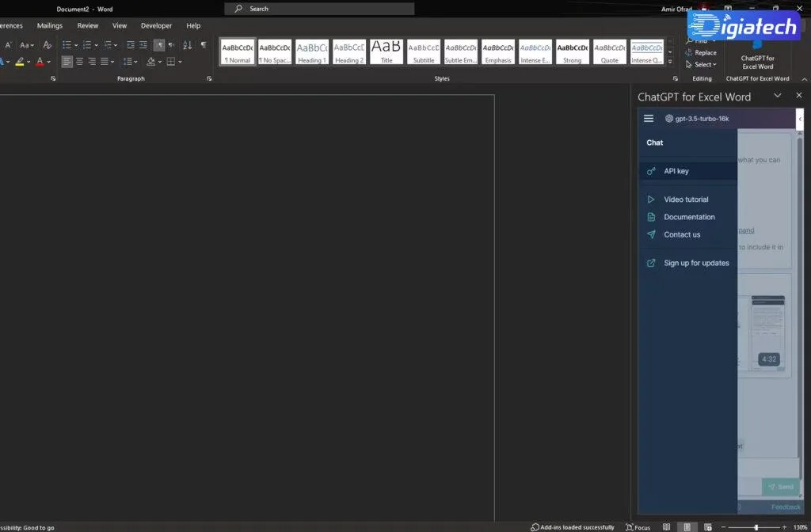Play the 4:32 video thumbnail
The image size is (811, 532).
[767, 333]
